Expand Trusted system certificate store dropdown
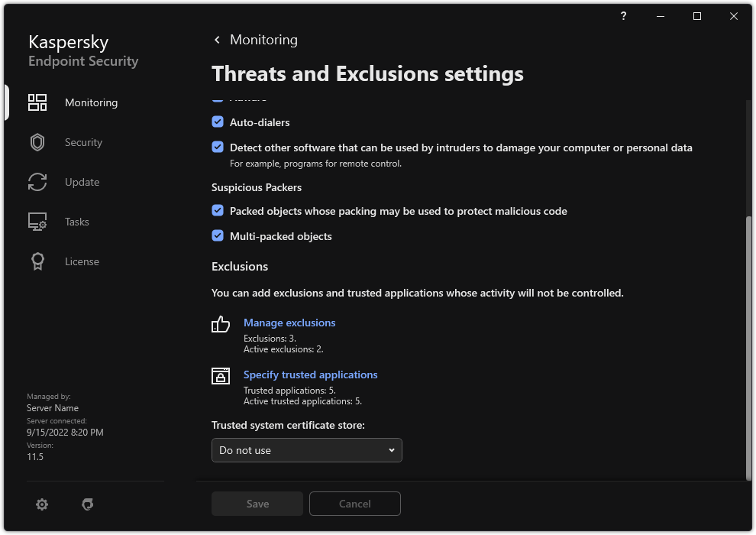 tap(306, 450)
